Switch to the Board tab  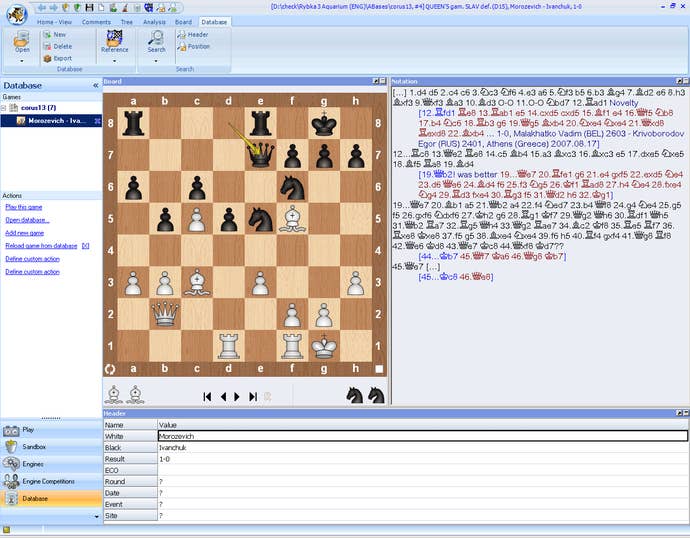click(184, 22)
